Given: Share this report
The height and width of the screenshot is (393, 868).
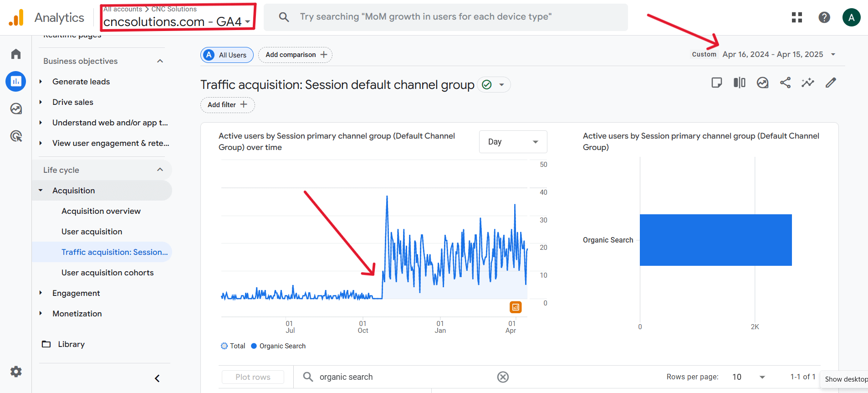Looking at the screenshot, I should point(785,83).
